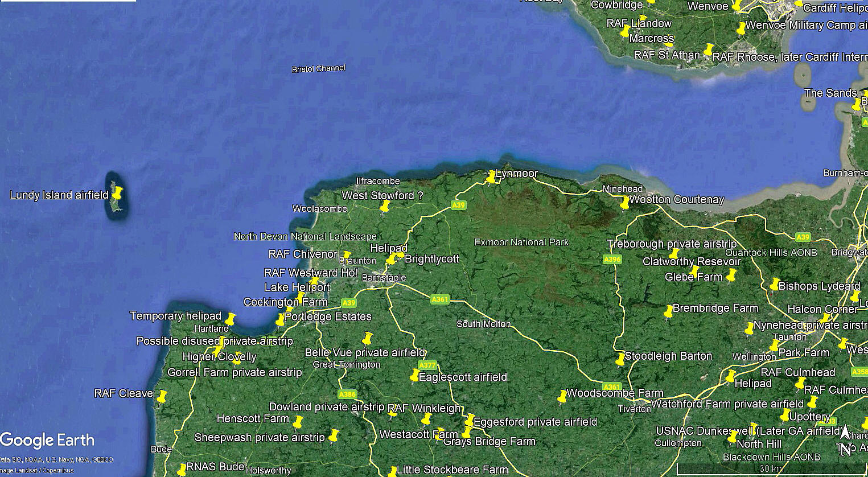Click the North Devon National Landscape label
The image size is (868, 477).
click(x=305, y=236)
